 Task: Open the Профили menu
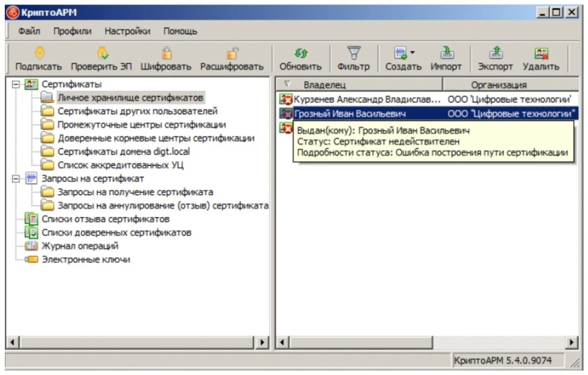tap(72, 31)
